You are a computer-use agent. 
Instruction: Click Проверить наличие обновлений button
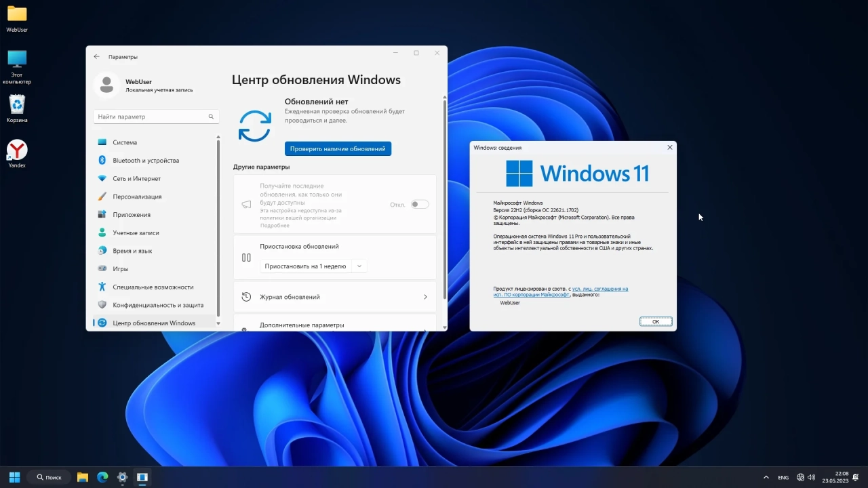tap(338, 148)
